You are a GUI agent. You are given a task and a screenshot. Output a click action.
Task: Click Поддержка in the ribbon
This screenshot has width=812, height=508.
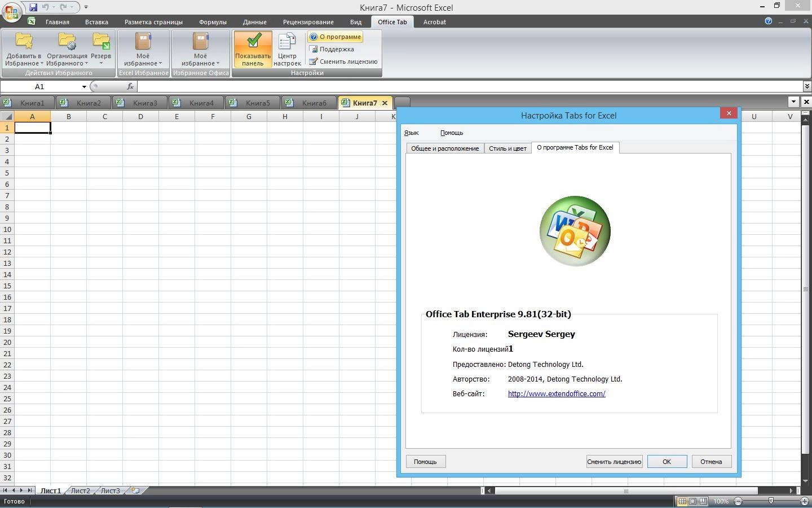[332, 49]
